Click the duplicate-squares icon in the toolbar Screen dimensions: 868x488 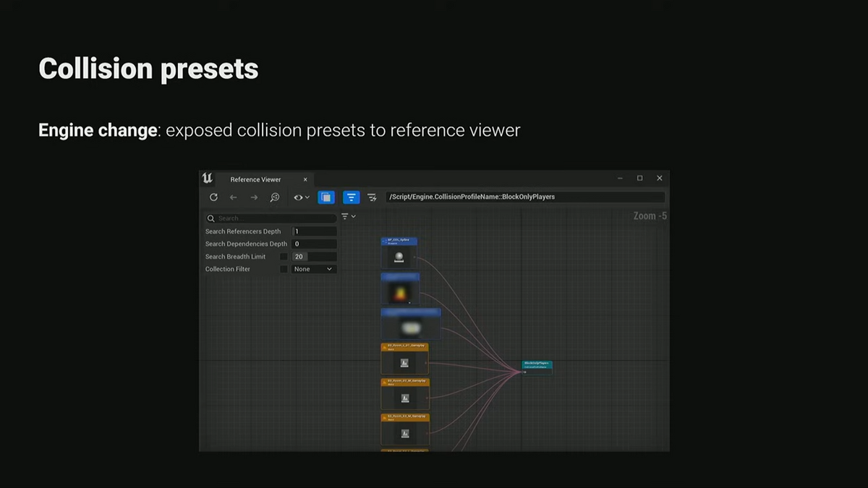pos(326,197)
